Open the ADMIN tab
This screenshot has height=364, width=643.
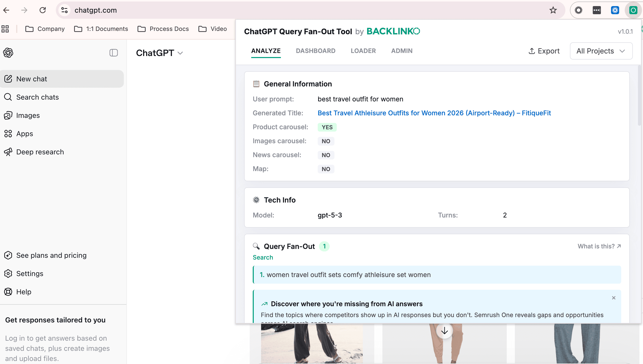pyautogui.click(x=402, y=51)
